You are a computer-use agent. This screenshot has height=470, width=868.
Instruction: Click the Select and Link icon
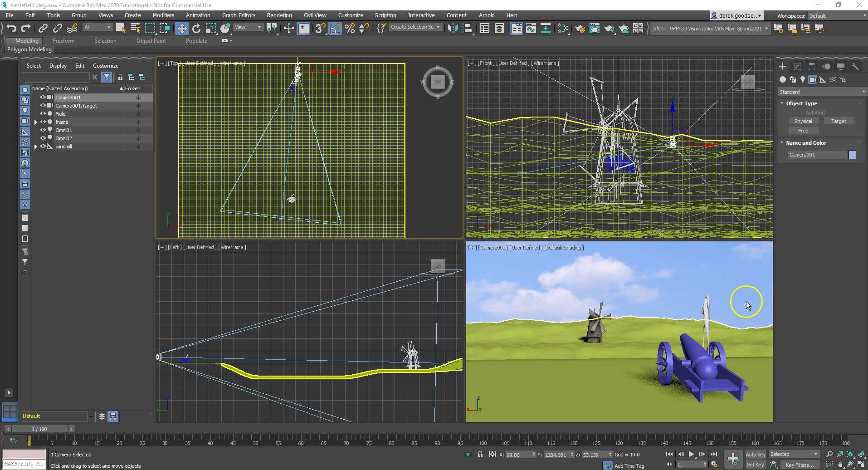click(43, 29)
